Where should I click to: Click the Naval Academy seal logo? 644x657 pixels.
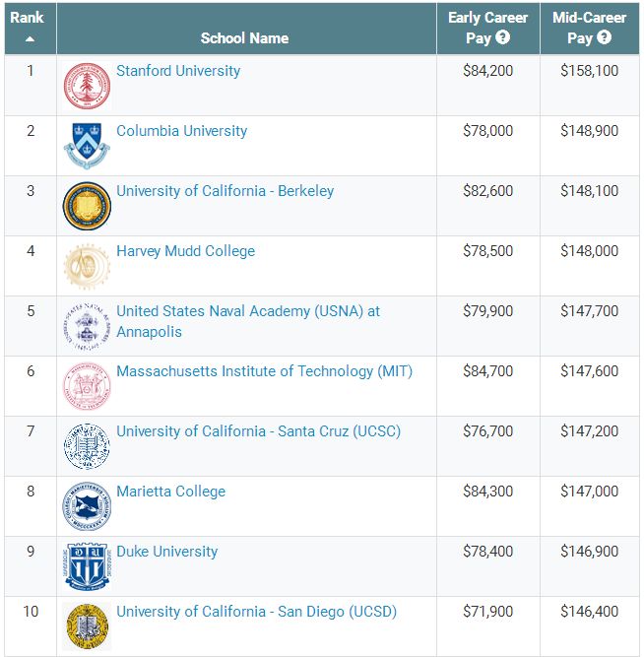(x=87, y=326)
